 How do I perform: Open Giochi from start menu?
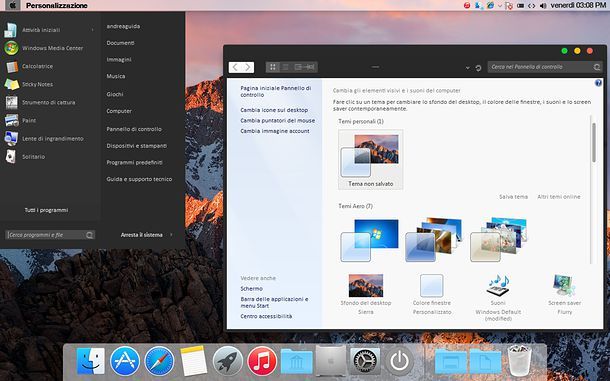click(x=115, y=94)
